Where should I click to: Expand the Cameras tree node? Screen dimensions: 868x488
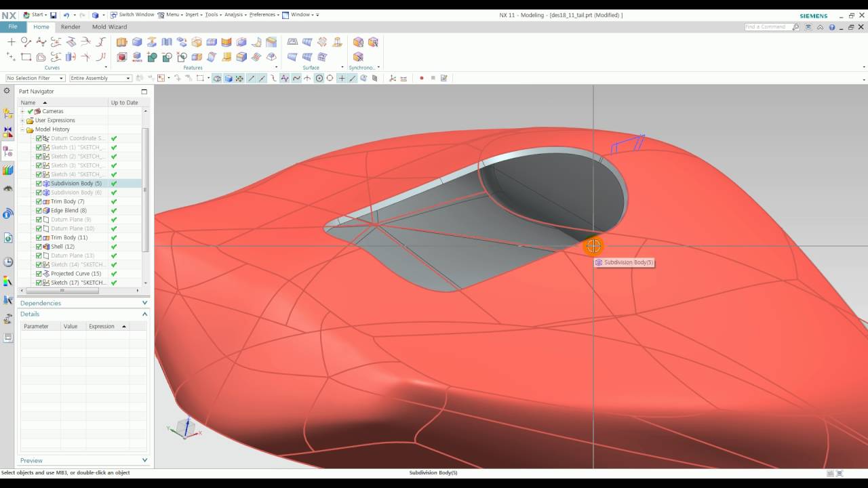(22, 111)
